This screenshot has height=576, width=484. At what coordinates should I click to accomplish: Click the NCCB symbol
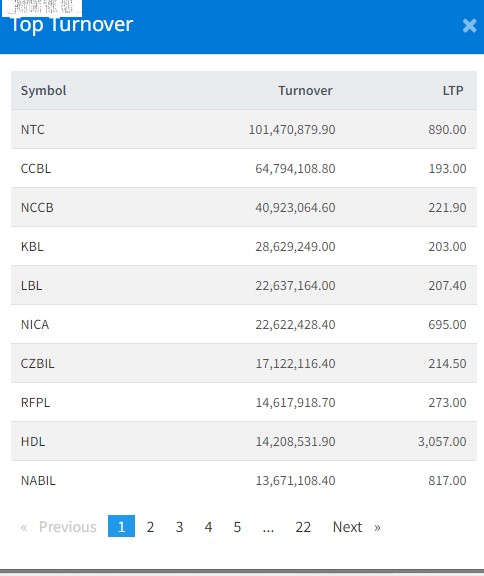pyautogui.click(x=37, y=208)
